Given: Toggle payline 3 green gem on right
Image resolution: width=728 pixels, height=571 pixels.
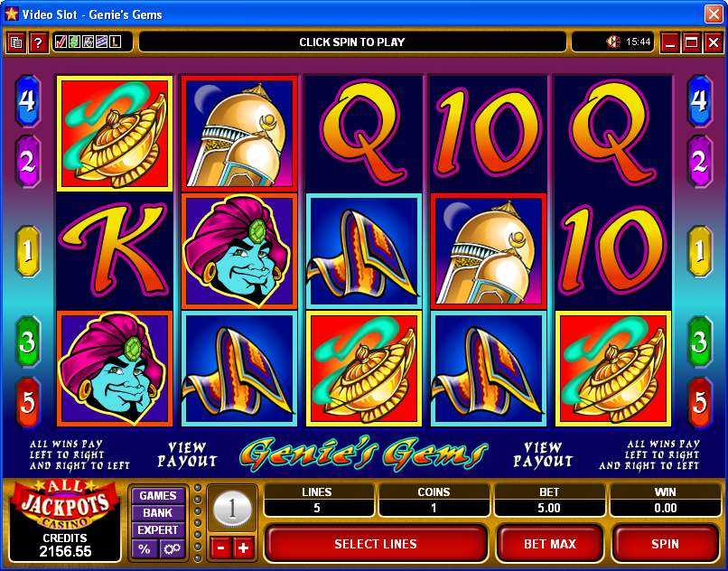Looking at the screenshot, I should point(699,342).
